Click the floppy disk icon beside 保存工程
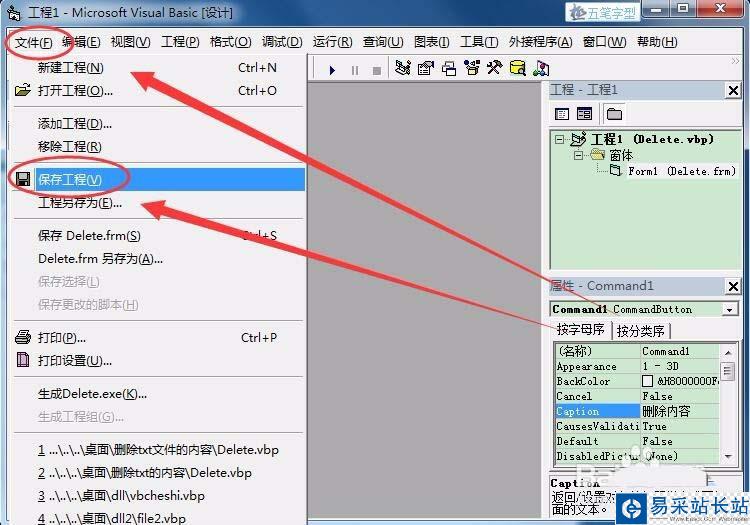 pos(22,179)
